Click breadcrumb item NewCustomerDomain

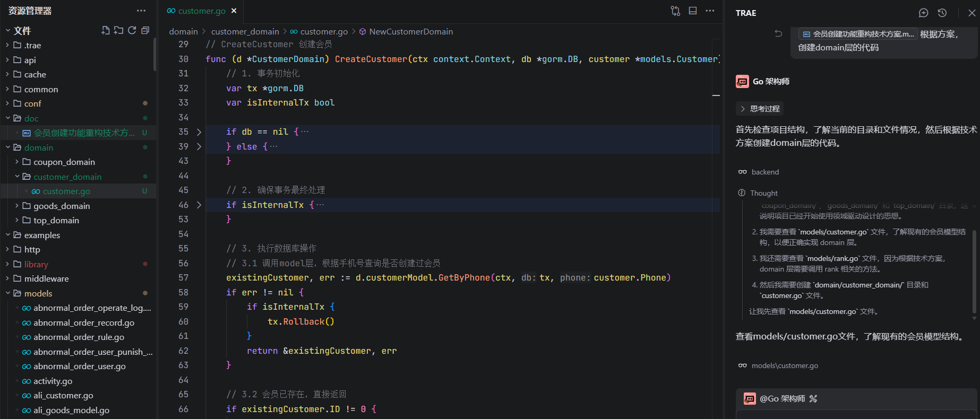pyautogui.click(x=411, y=32)
